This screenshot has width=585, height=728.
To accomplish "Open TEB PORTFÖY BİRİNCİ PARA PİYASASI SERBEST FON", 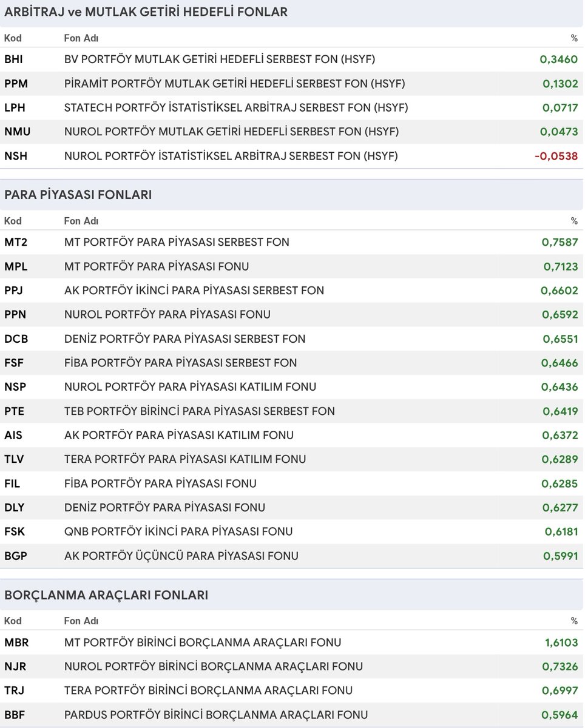I will [x=199, y=411].
